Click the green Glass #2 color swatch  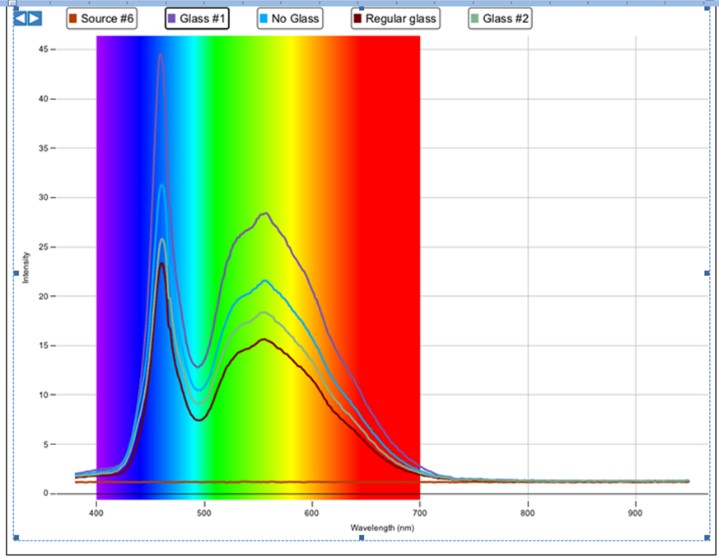point(475,19)
